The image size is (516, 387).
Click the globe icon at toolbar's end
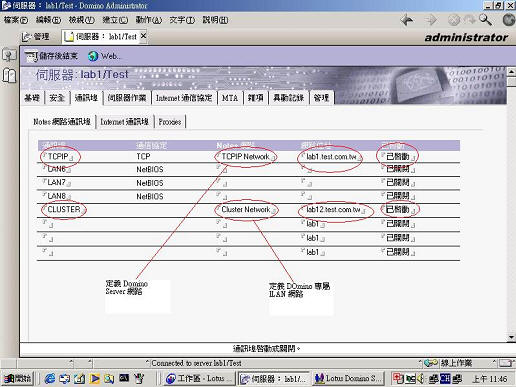(x=509, y=20)
